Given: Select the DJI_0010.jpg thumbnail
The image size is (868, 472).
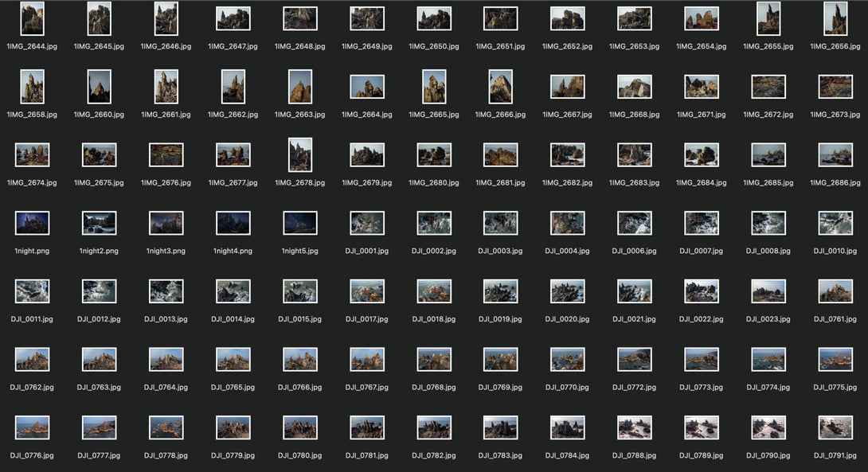Looking at the screenshot, I should coord(835,223).
